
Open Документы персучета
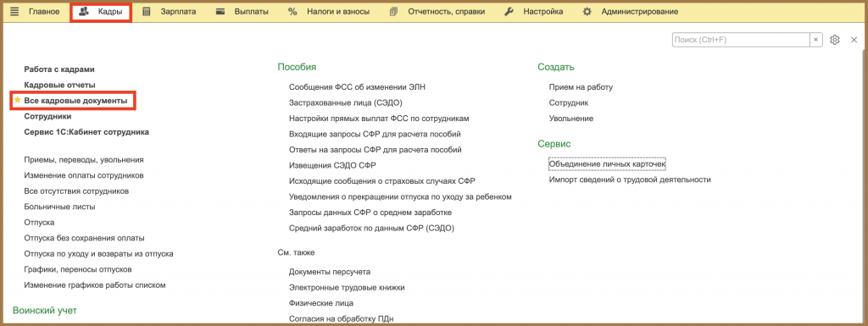(330, 272)
